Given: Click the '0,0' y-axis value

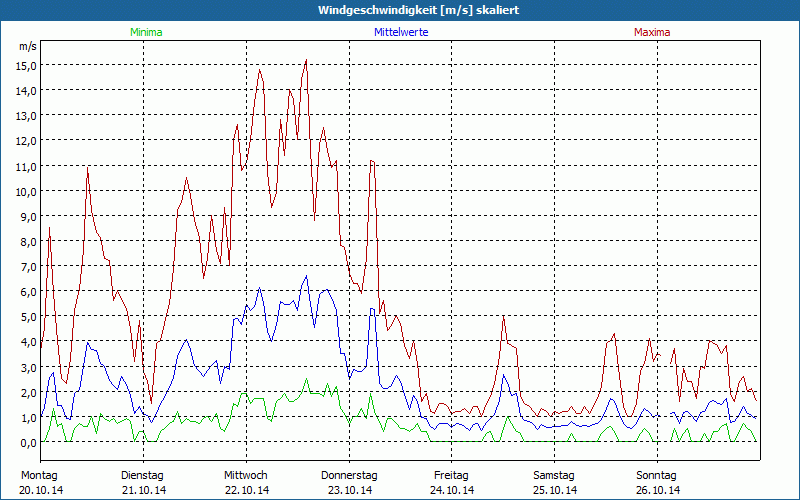Looking at the screenshot, I should click(30, 443).
